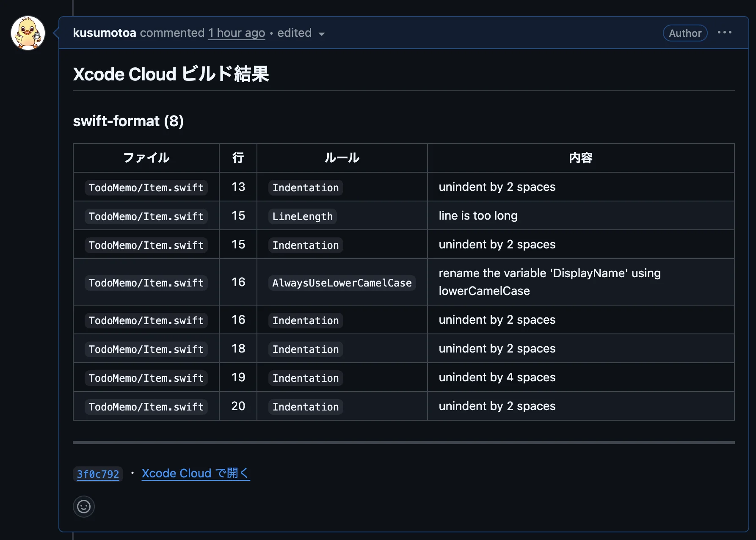Open the kusumotoa username link

(105, 33)
